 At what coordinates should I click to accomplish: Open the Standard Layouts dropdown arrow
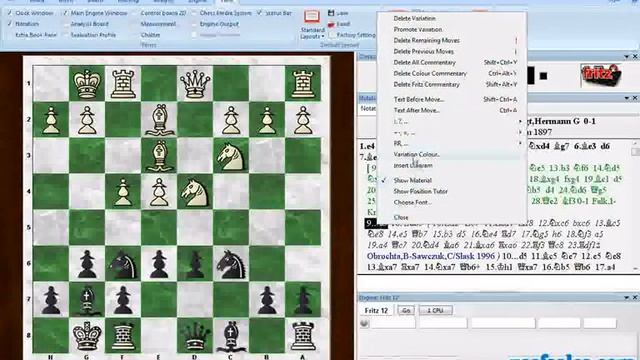(322, 36)
